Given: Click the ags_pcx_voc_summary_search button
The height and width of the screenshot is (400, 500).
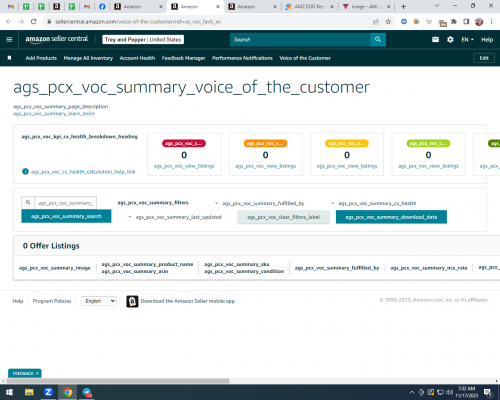Looking at the screenshot, I should (66, 216).
